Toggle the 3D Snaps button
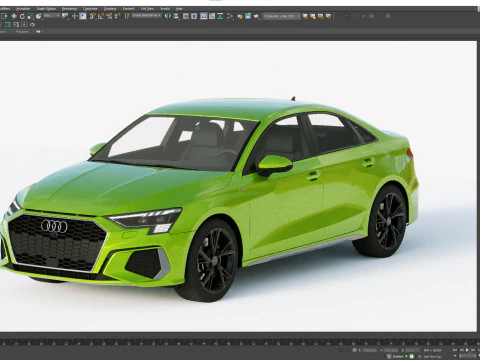480x360 pixels. 92,16
